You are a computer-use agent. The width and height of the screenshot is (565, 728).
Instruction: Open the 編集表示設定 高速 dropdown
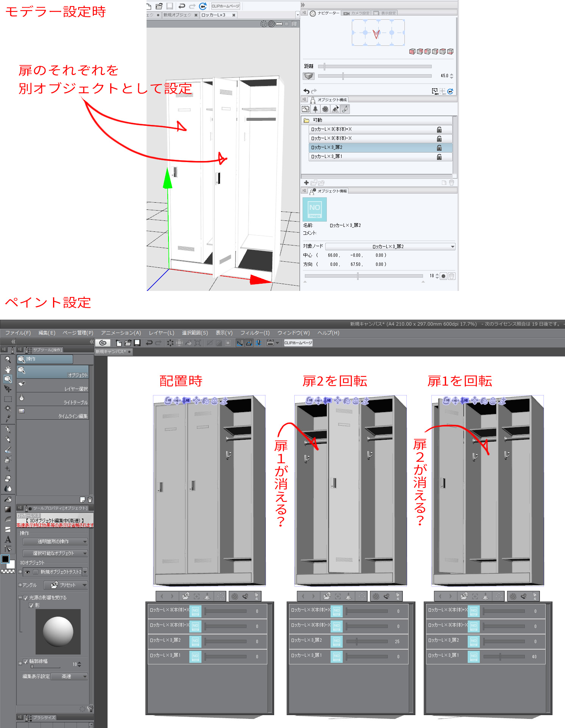click(69, 676)
